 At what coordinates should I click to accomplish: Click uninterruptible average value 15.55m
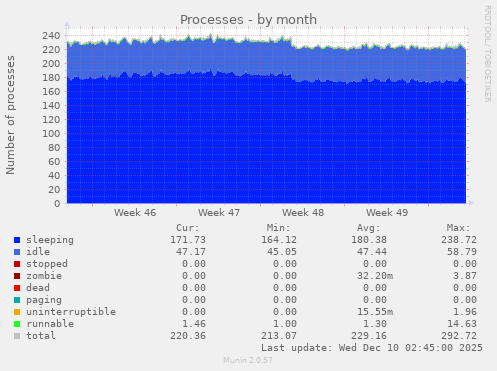click(375, 312)
